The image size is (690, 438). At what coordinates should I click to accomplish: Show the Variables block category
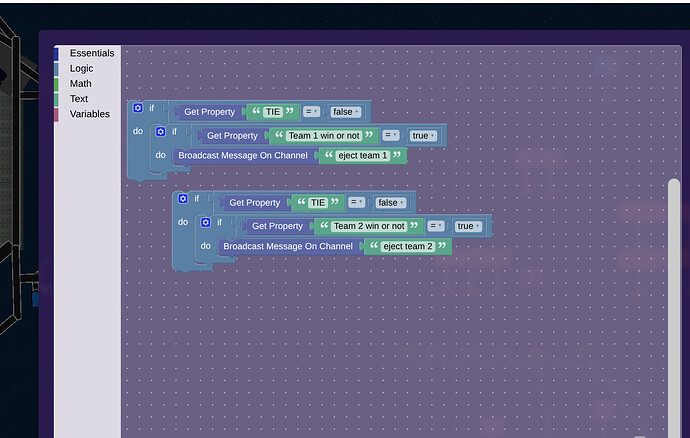(x=89, y=114)
